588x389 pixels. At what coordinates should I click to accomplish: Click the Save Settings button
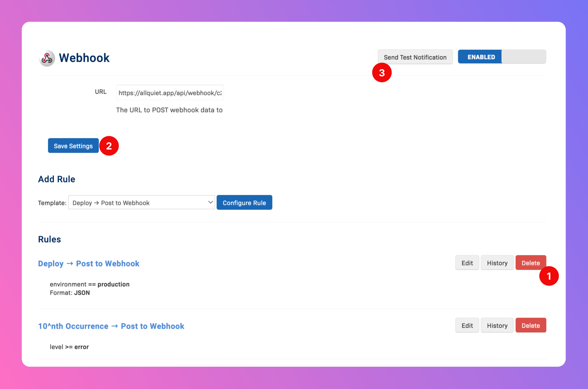[73, 146]
